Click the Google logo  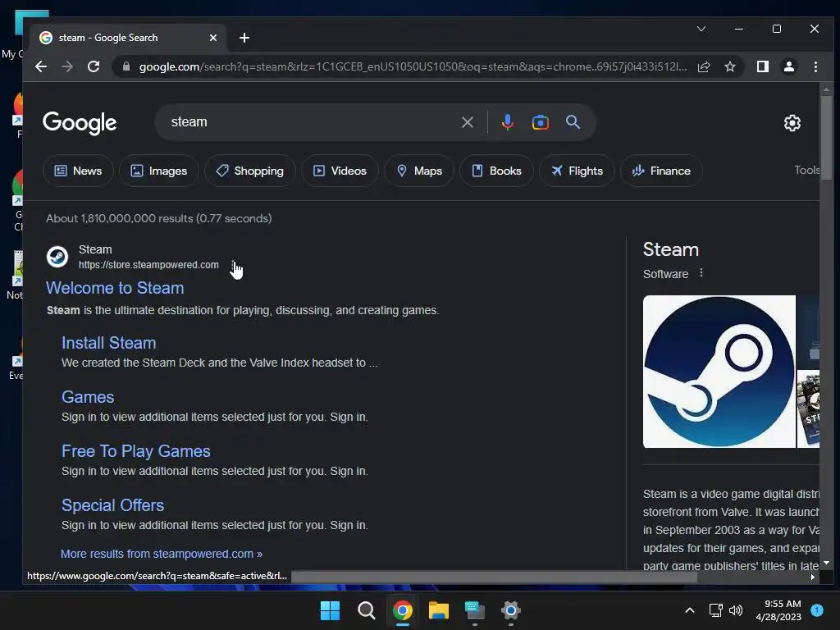(80, 123)
